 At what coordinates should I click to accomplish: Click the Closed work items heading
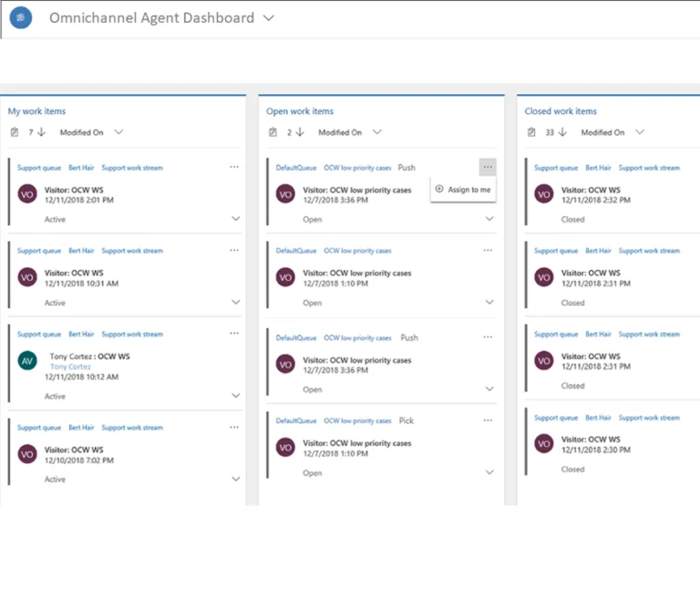(561, 111)
